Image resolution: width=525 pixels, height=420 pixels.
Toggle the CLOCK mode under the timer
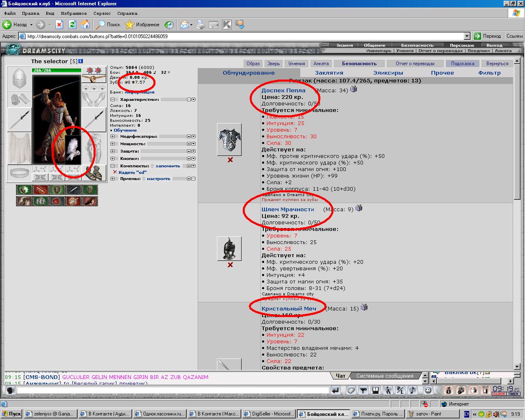click(499, 394)
